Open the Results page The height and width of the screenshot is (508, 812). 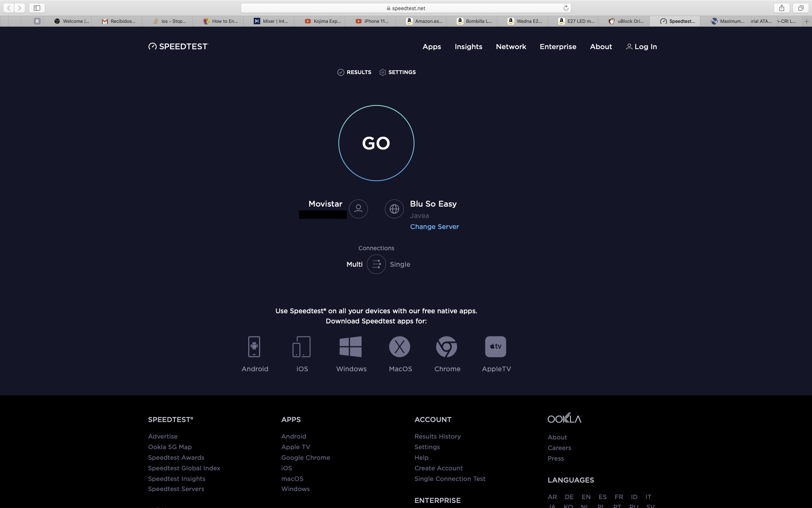tap(354, 72)
